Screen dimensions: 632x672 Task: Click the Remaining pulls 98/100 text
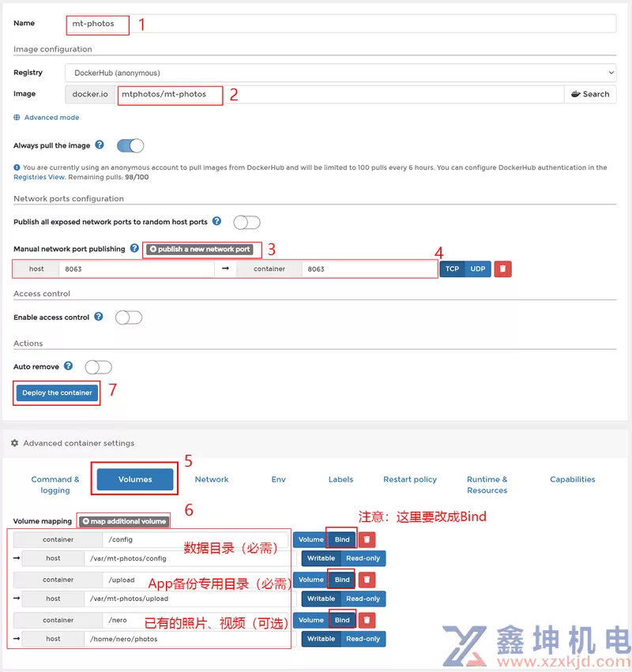click(x=108, y=177)
